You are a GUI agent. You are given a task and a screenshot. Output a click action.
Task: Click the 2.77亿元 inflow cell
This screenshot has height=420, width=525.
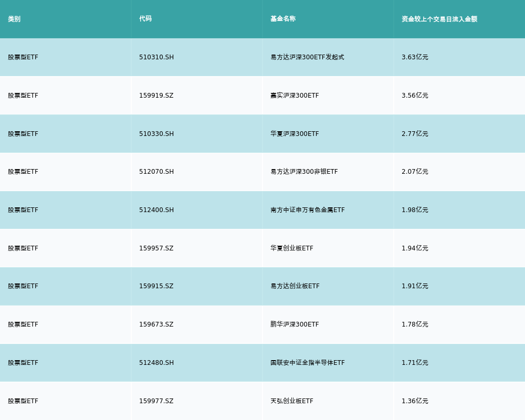tap(415, 134)
